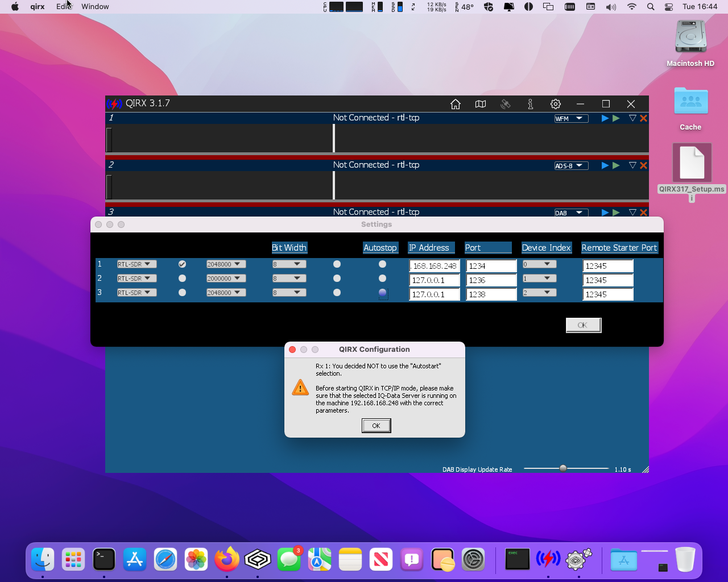Collapse receiver 1 with the white triangle

click(x=632, y=118)
